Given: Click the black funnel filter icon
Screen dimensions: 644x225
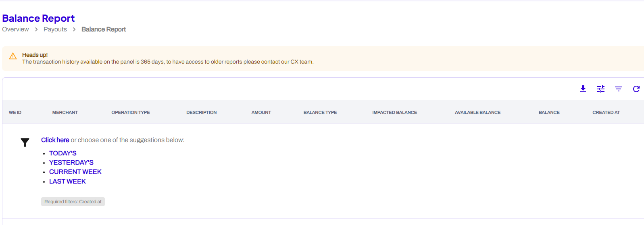Looking at the screenshot, I should click(25, 142).
